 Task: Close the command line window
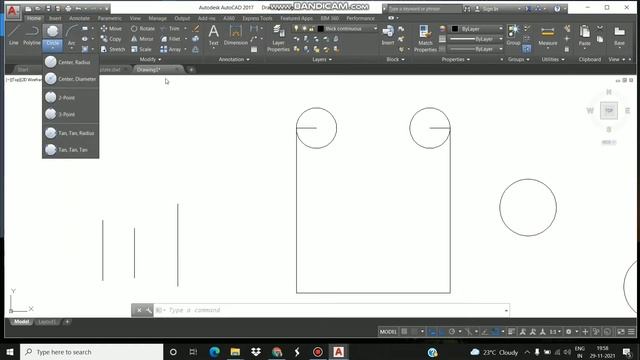139,310
